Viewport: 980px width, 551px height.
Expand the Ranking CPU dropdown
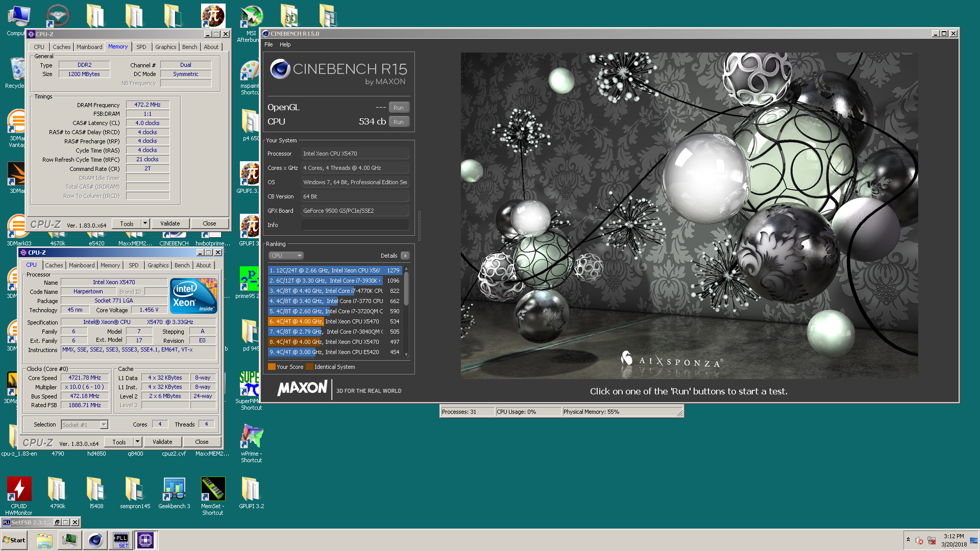[286, 256]
